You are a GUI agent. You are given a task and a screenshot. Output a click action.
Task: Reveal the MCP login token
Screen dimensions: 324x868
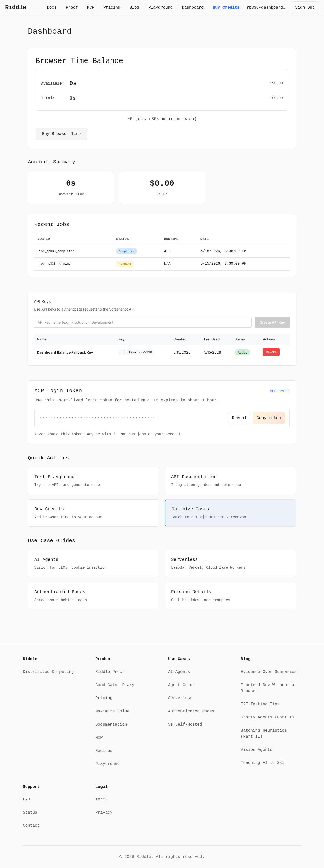coord(239,418)
